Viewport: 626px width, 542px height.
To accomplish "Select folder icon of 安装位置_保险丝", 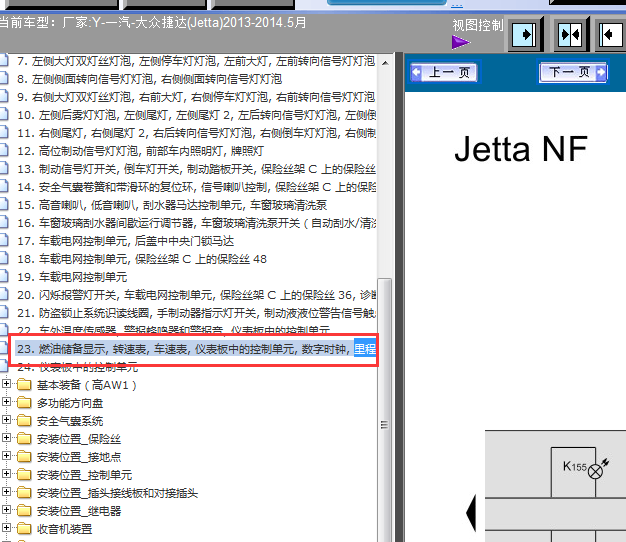I will 24,439.
